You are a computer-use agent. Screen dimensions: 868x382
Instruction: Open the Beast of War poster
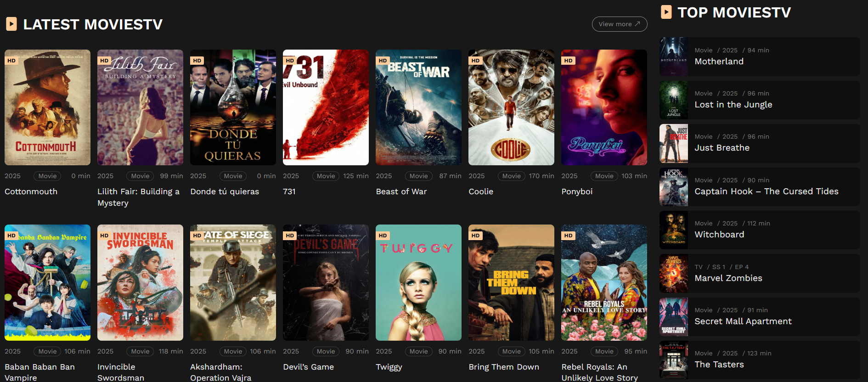[x=418, y=107]
